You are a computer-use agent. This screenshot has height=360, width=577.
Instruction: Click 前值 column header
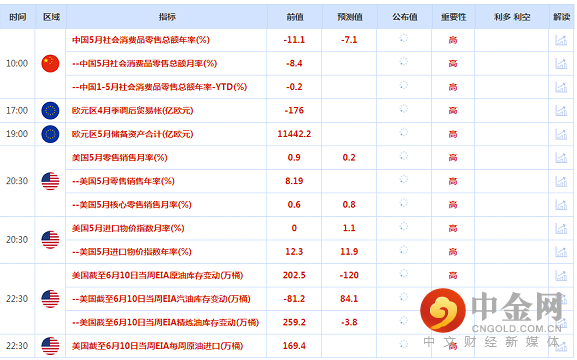pyautogui.click(x=295, y=17)
